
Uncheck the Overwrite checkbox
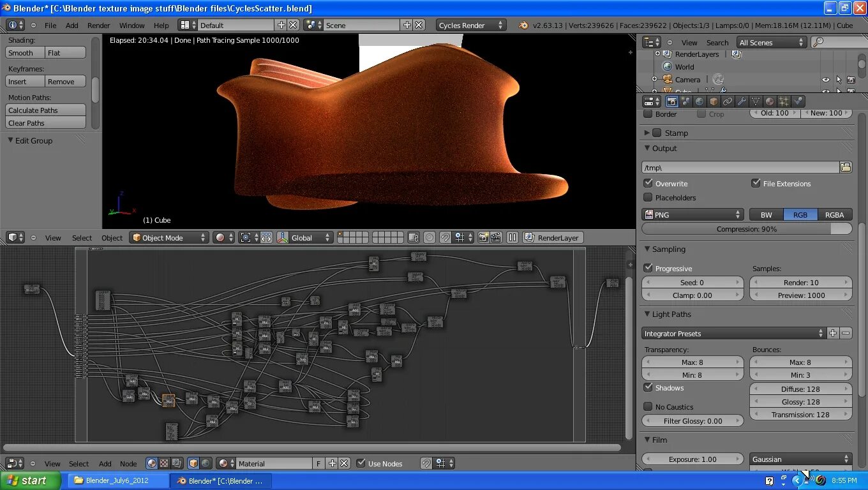point(648,183)
